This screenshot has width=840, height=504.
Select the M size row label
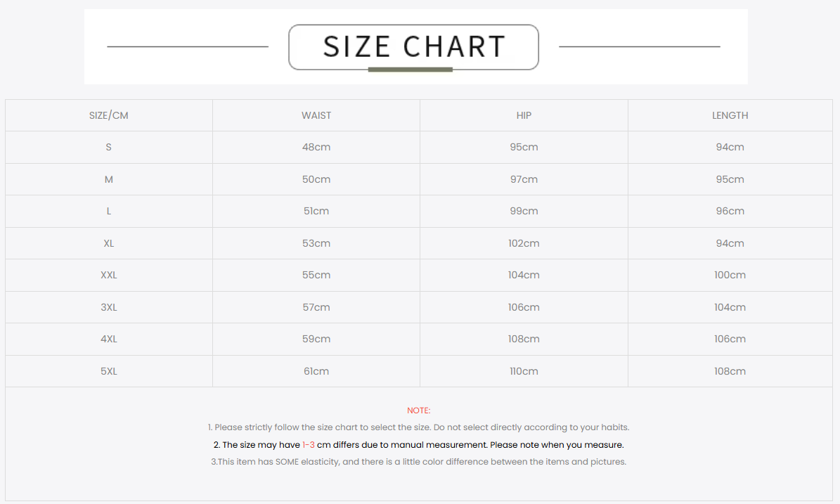109,179
